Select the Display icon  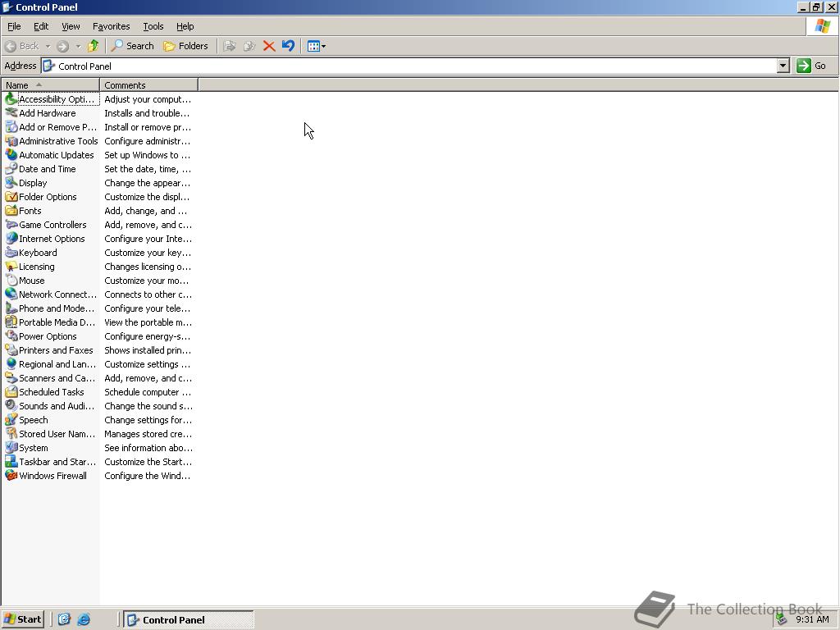[11, 183]
